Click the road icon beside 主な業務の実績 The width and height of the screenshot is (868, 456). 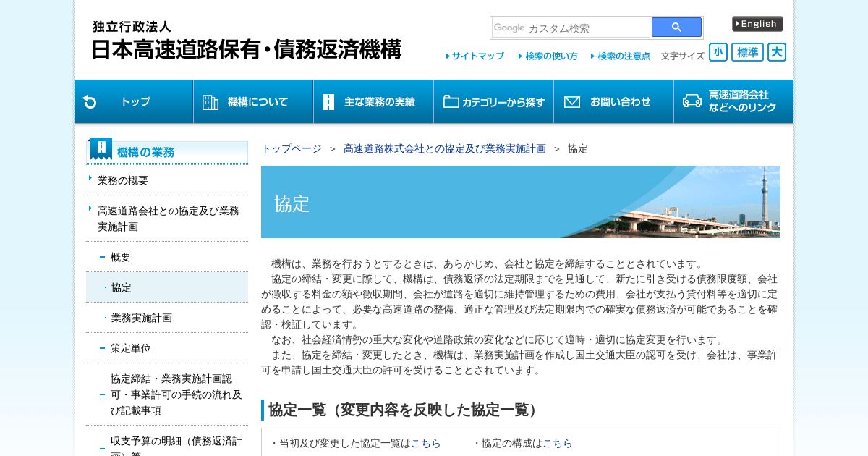pyautogui.click(x=328, y=102)
